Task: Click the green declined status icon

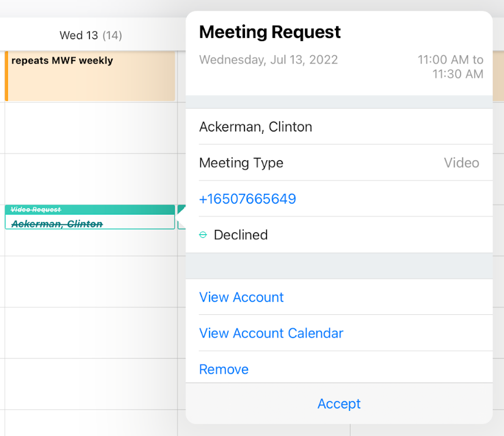Action: pyautogui.click(x=203, y=235)
